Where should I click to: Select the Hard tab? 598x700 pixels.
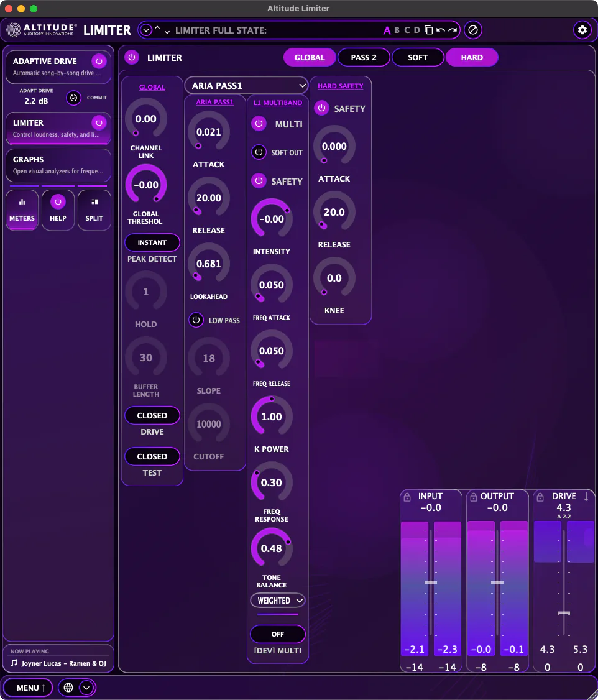pos(472,57)
